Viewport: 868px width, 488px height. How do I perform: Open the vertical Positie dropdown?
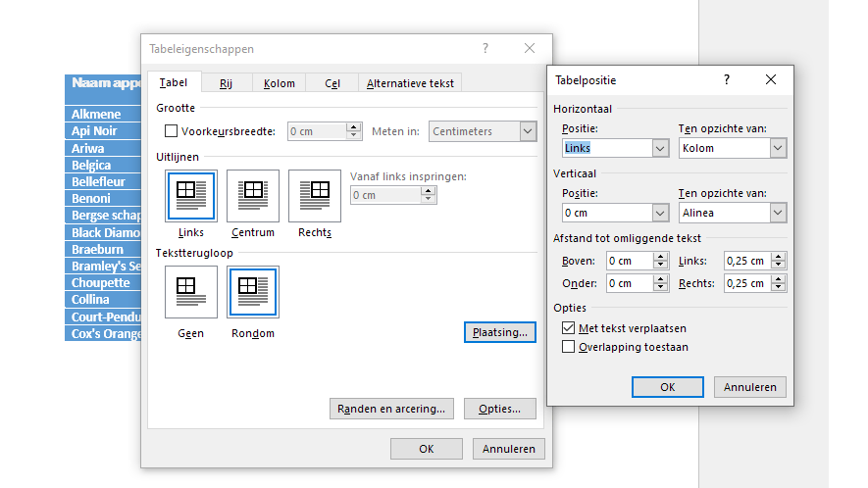click(x=660, y=213)
